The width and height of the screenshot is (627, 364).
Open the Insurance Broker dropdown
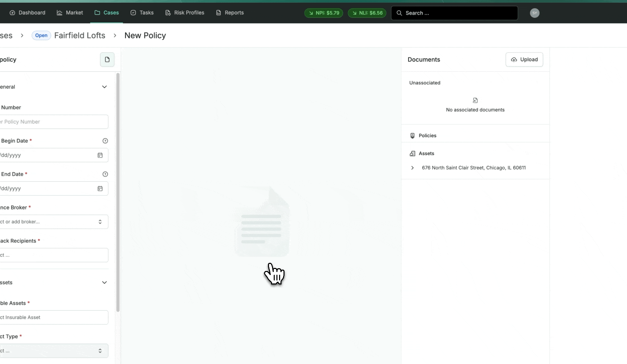tap(53, 222)
